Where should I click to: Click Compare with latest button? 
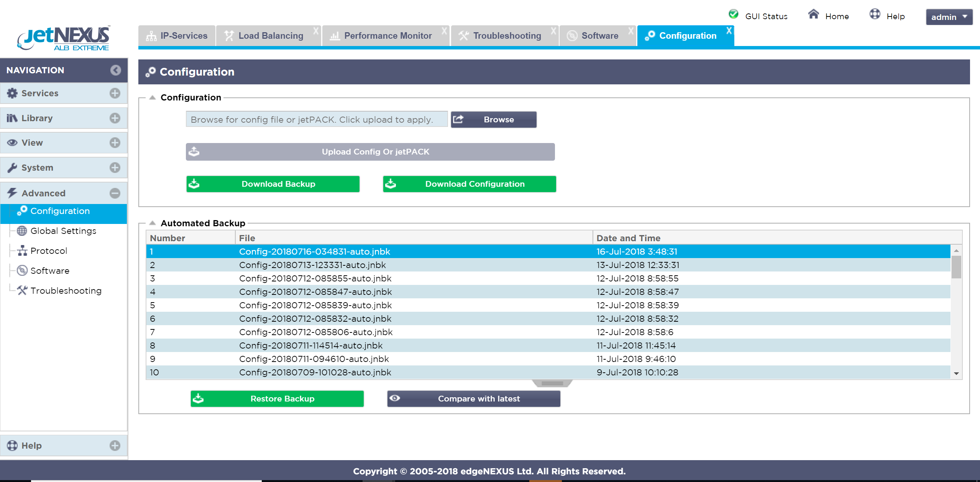click(474, 399)
